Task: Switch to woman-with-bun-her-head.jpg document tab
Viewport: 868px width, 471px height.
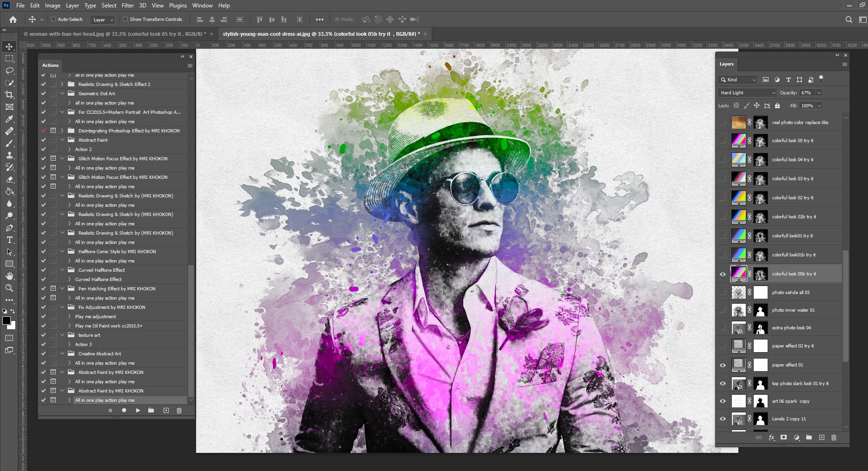Action: coord(115,34)
